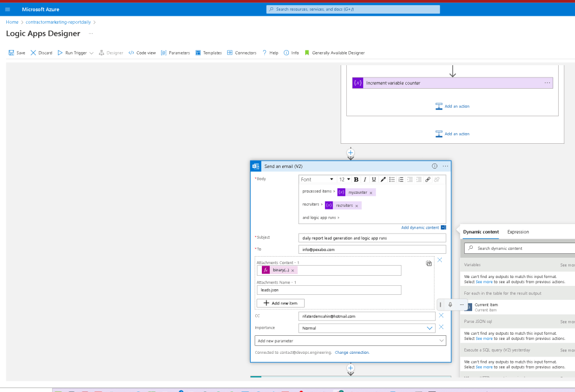Open contractormarketing-reportdaily breadcrumb link
Screen dimensions: 575x392
click(58, 22)
